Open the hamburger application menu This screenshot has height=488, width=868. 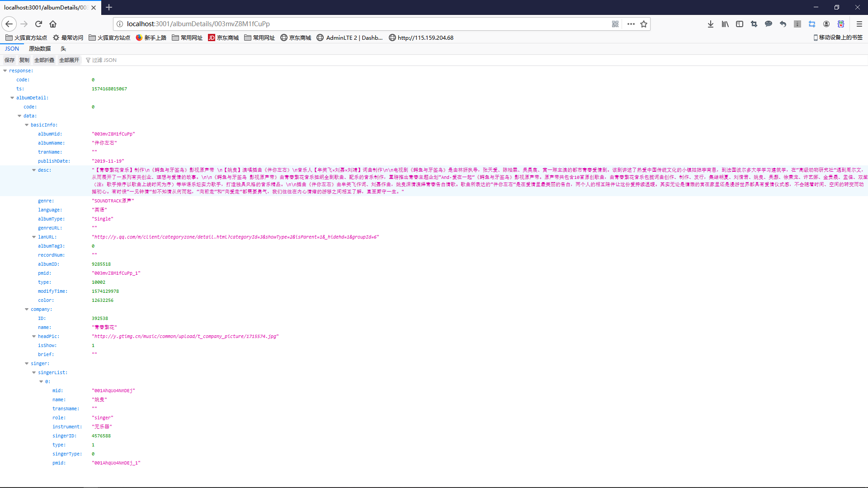(x=859, y=24)
